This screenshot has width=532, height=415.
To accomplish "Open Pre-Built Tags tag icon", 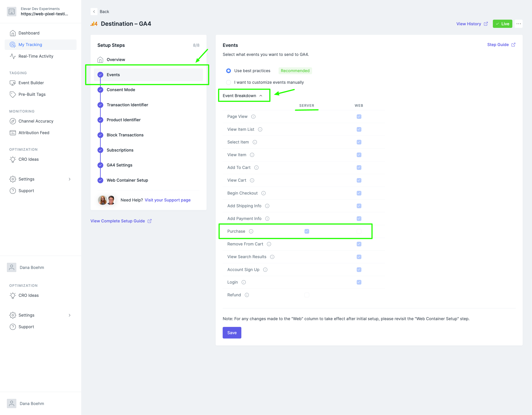I will (x=13, y=95).
